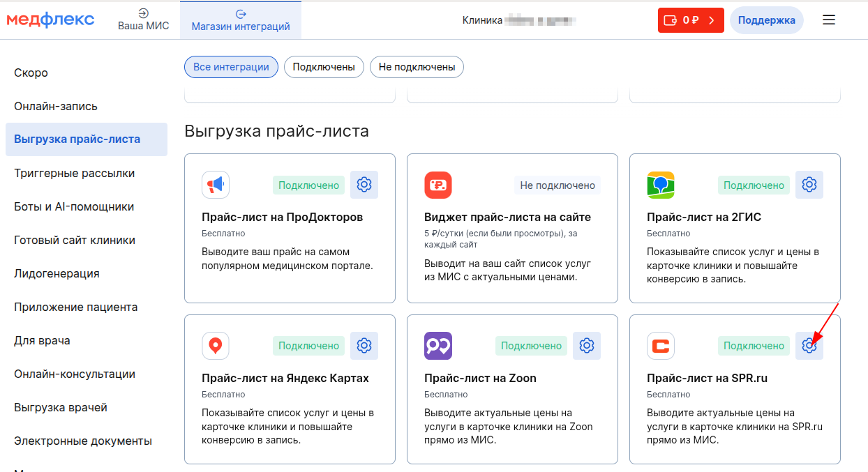The height and width of the screenshot is (472, 868).
Task: Click the Zoon purple logo icon
Action: point(438,346)
